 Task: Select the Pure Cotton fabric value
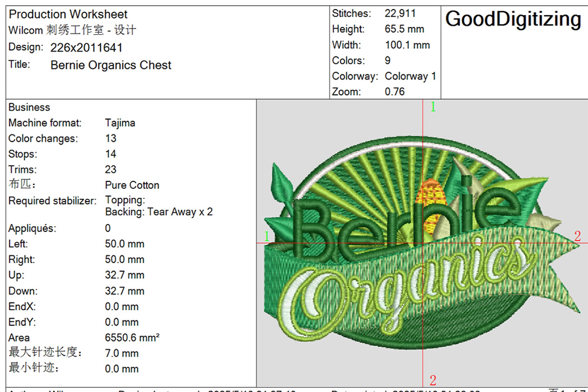(x=132, y=185)
